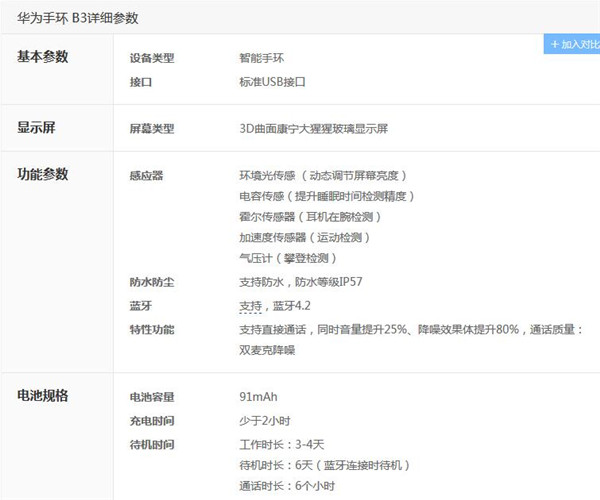Click the 91mAh battery capacity value
The width and height of the screenshot is (600, 500).
coord(259,397)
